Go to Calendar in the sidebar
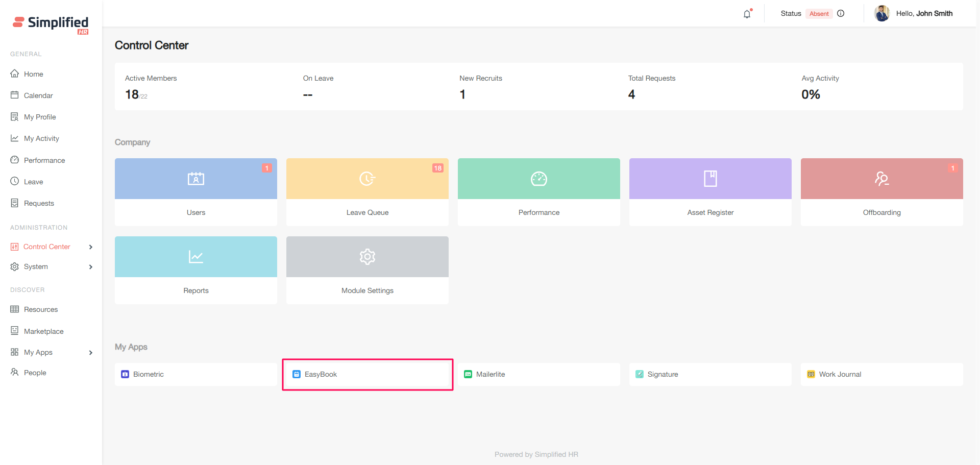 [x=38, y=95]
